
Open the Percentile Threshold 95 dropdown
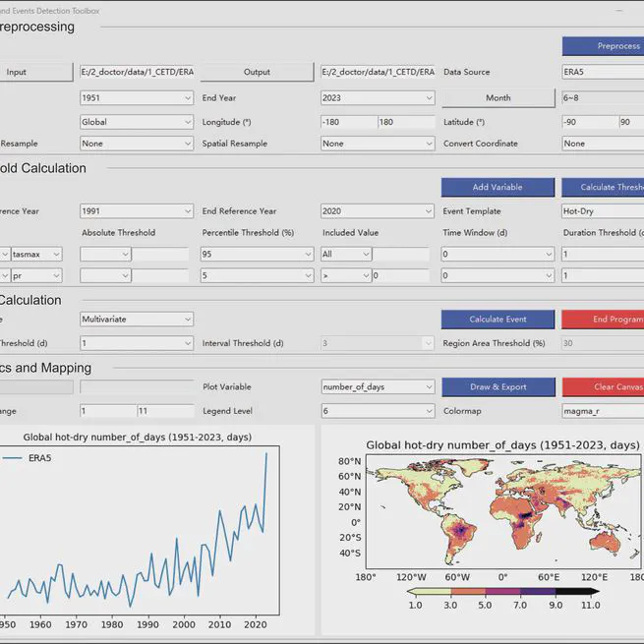coord(258,254)
